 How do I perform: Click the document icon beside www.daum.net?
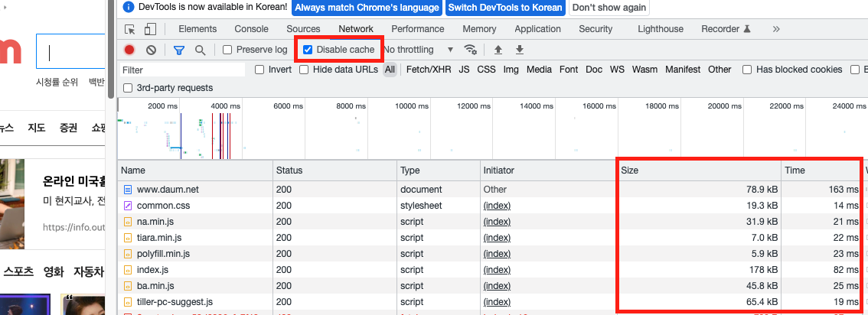(x=128, y=190)
